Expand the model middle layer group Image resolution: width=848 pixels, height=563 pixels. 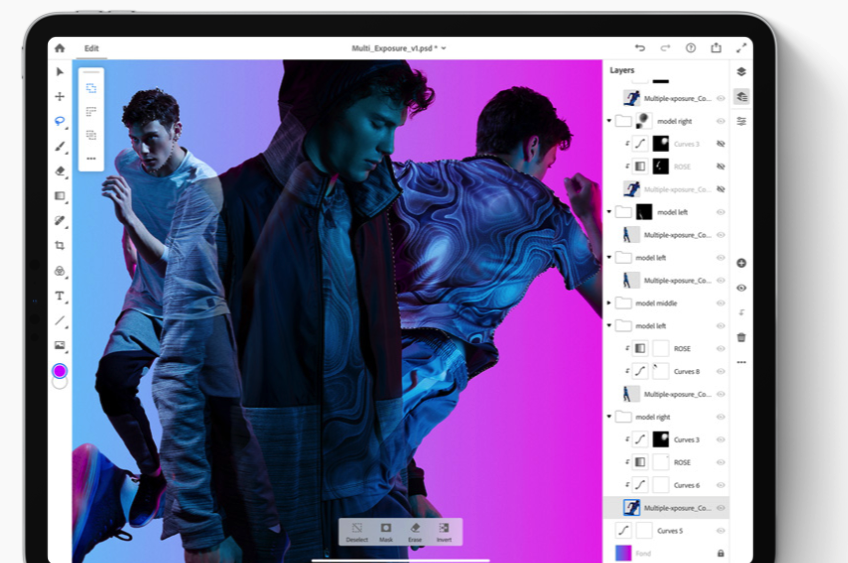click(x=609, y=303)
